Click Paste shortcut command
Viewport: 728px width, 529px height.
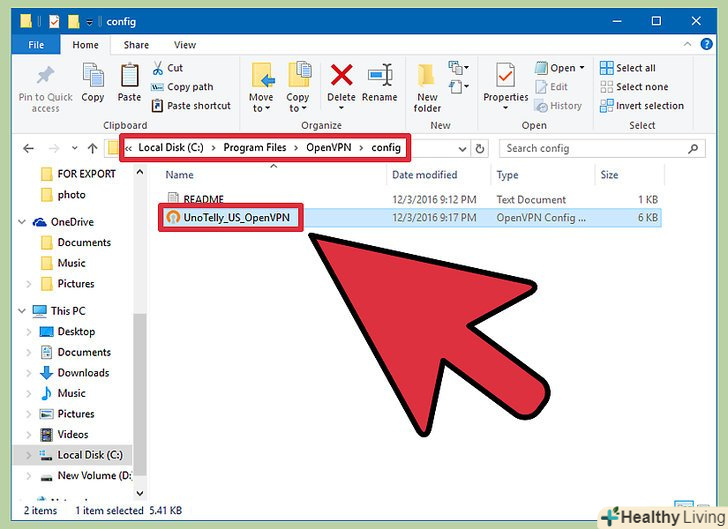[x=191, y=105]
